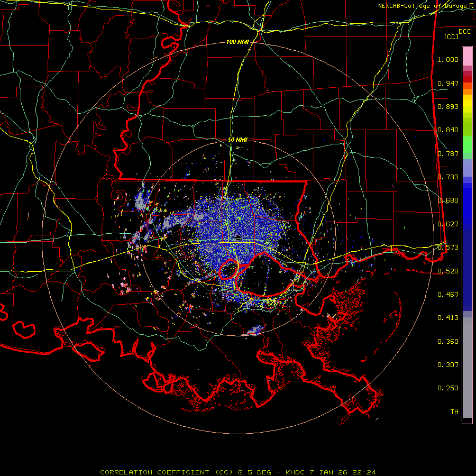Select the 0.413 legend value
The image size is (476, 476).
point(448,318)
